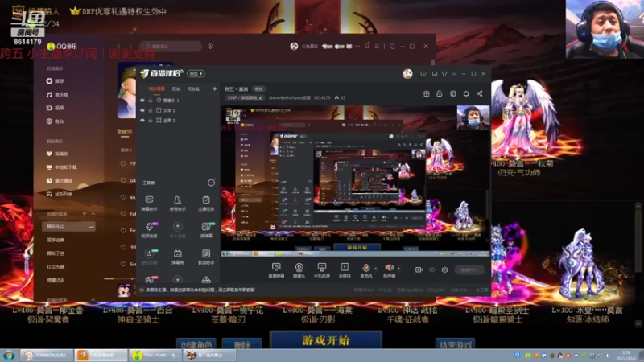Open 视频连麦 tool icon

(149, 230)
